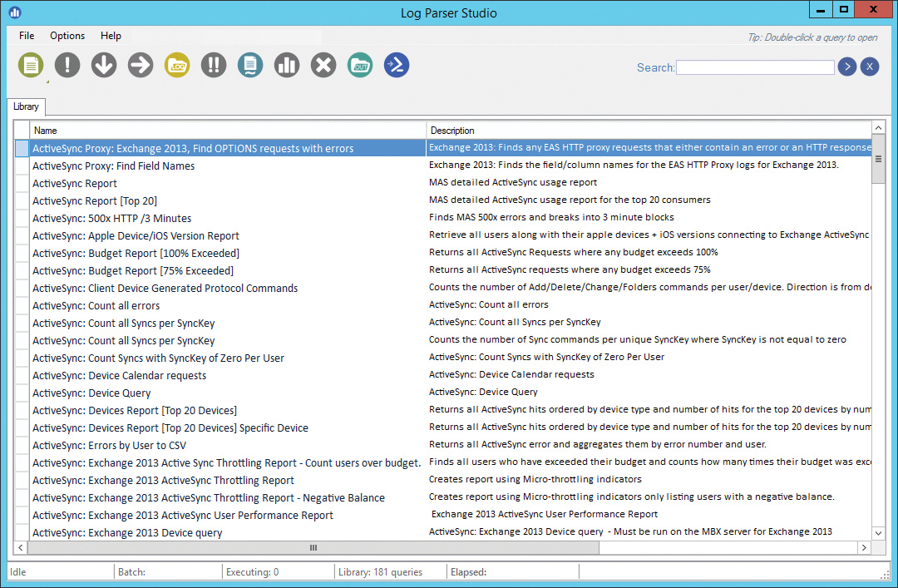The height and width of the screenshot is (588, 898).
Task: Click the vertical scrollbar down arrow
Action: tap(878, 533)
